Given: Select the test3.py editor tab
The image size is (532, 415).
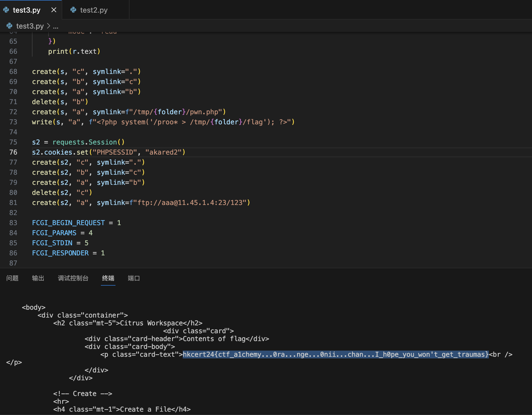Looking at the screenshot, I should click(x=27, y=10).
